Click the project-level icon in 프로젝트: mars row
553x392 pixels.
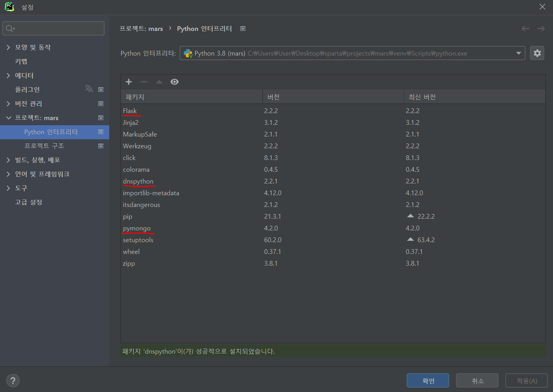[101, 118]
